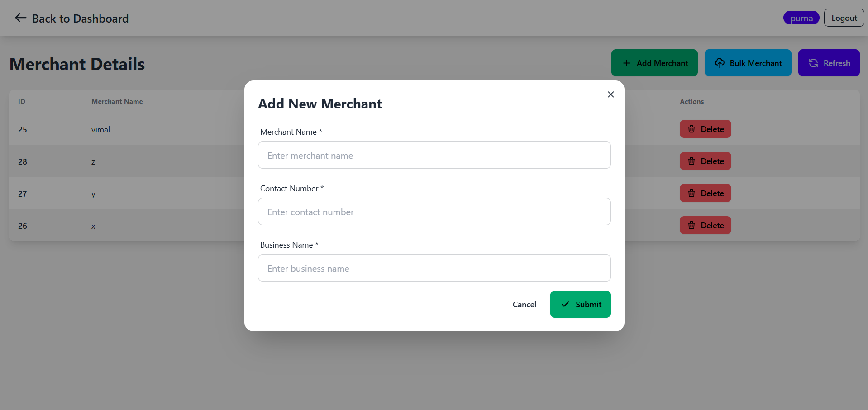Submit the new merchant form
868x410 pixels.
click(x=581, y=304)
